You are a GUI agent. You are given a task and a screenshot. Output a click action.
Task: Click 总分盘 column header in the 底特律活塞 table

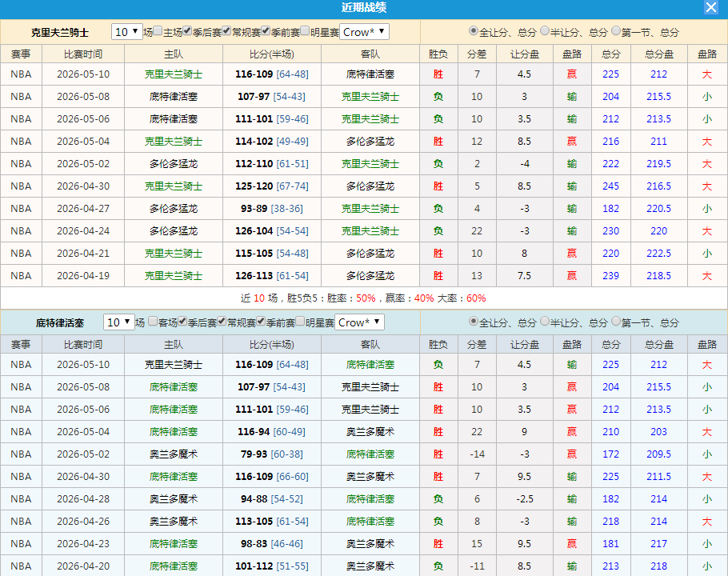[x=659, y=344]
